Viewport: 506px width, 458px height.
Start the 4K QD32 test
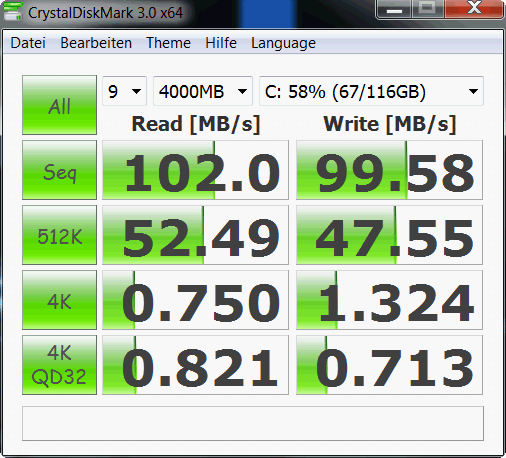[59, 365]
